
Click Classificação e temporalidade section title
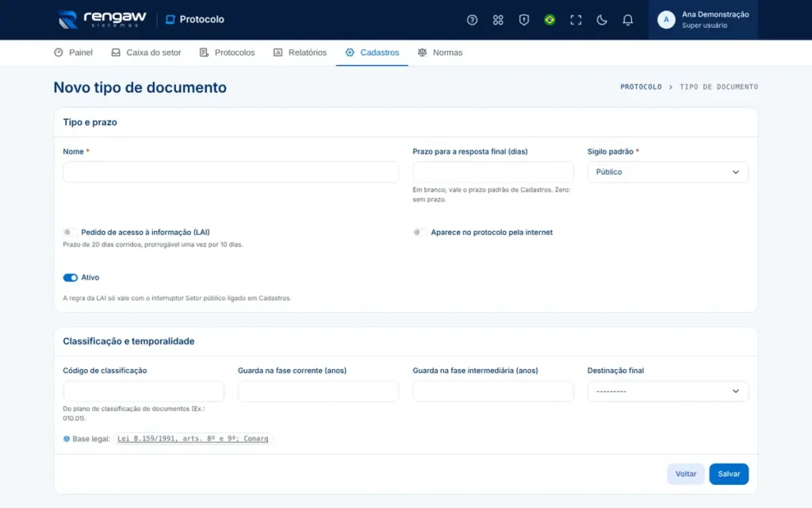click(128, 341)
